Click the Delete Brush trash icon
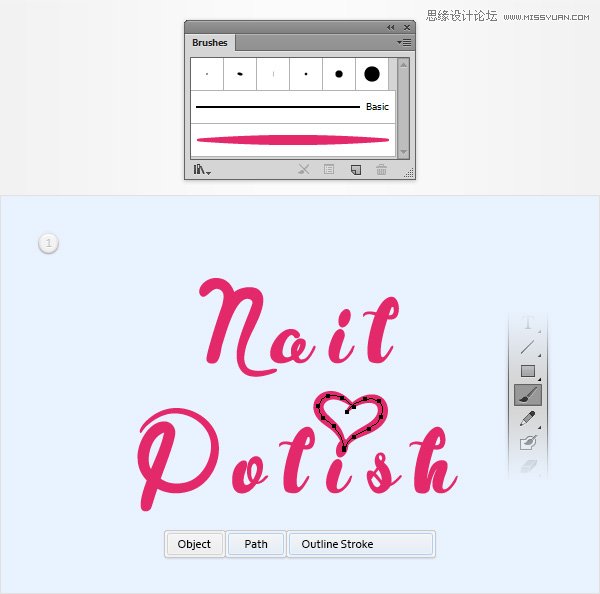 click(x=381, y=170)
